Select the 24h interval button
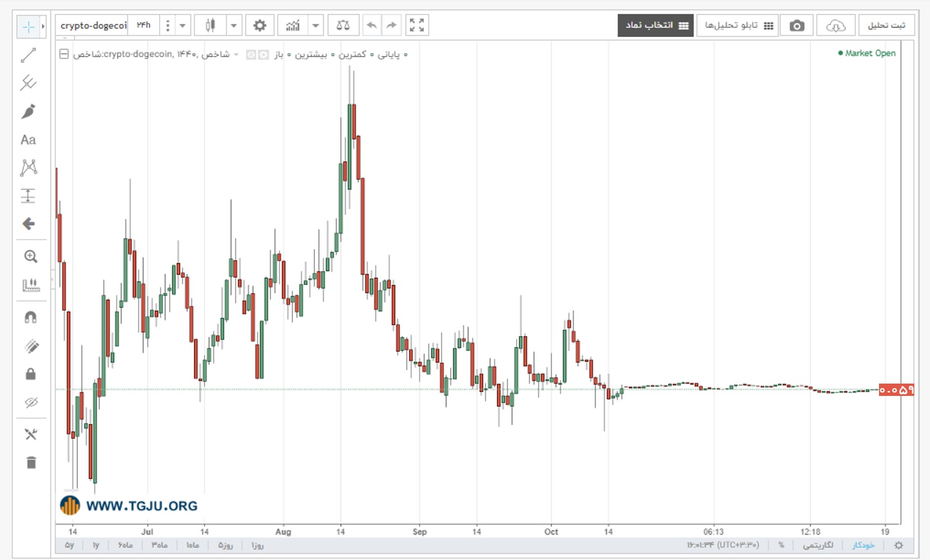The image size is (930, 560). pos(143,25)
